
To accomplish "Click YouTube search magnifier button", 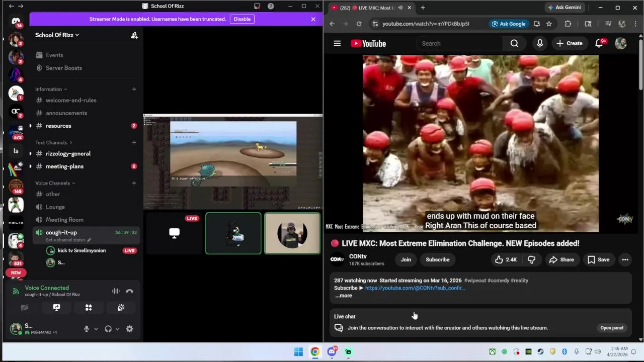I will (x=514, y=43).
